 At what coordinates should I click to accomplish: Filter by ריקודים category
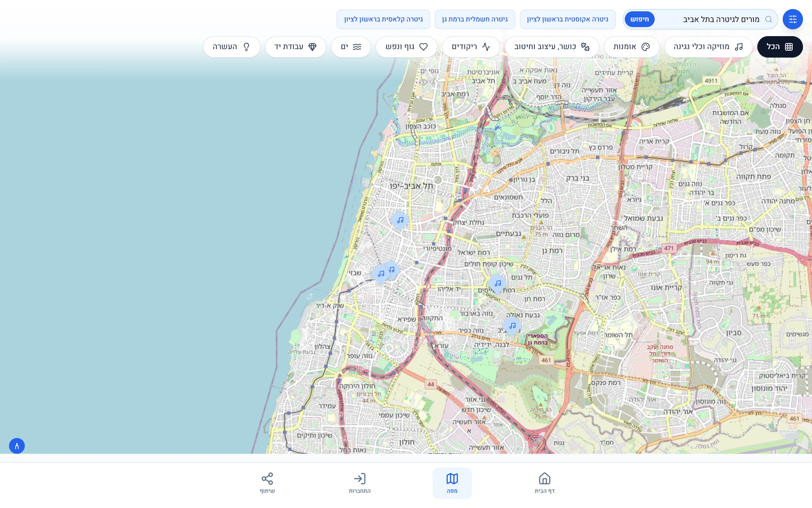click(471, 47)
